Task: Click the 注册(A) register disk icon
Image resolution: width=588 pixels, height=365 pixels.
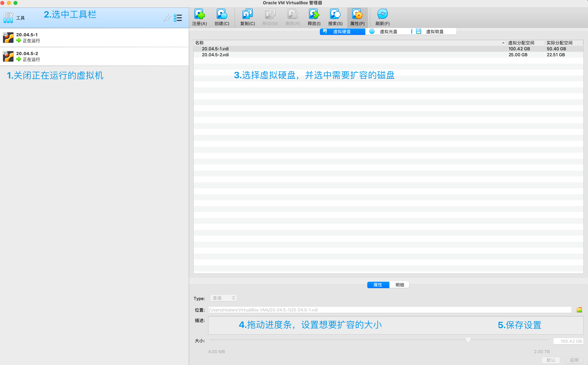Action: point(199,14)
